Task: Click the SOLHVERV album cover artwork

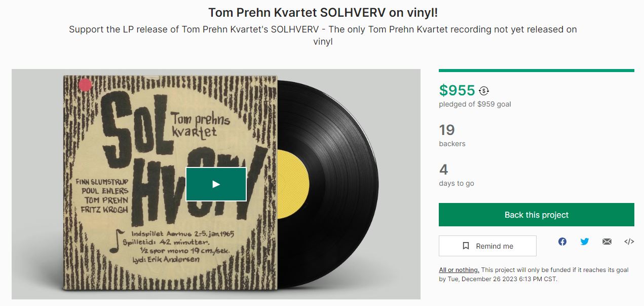Action: [x=170, y=183]
